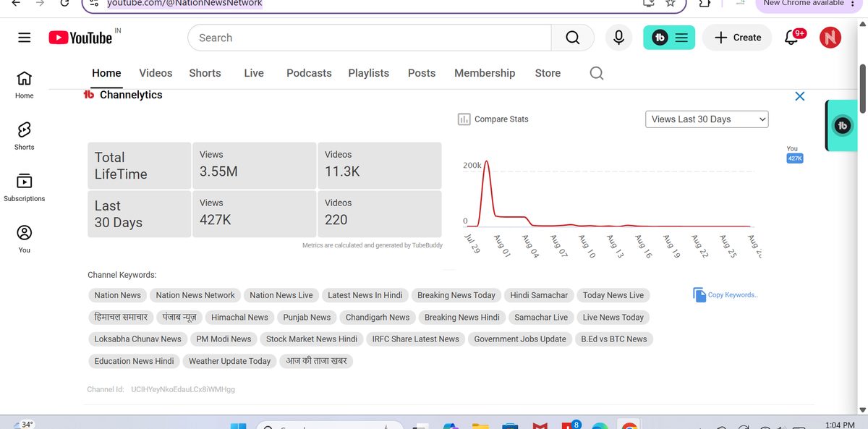This screenshot has height=429, width=868.
Task: Select the IRFC Share Latest News chip
Action: click(x=415, y=339)
